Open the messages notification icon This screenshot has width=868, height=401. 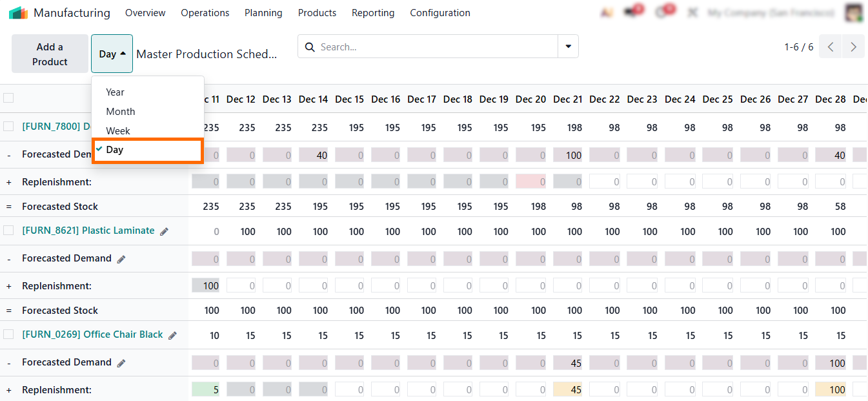point(630,13)
